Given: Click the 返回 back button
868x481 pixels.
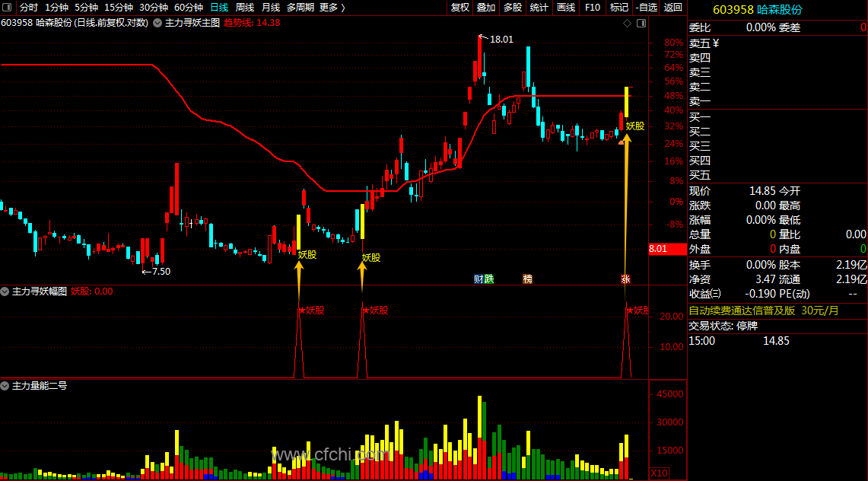Looking at the screenshot, I should 673,7.
